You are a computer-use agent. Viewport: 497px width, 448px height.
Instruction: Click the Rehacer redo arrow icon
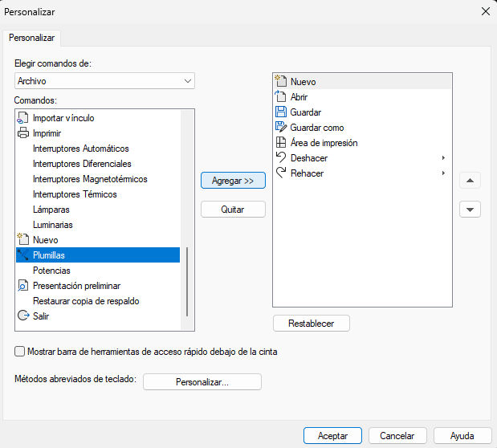pos(280,173)
